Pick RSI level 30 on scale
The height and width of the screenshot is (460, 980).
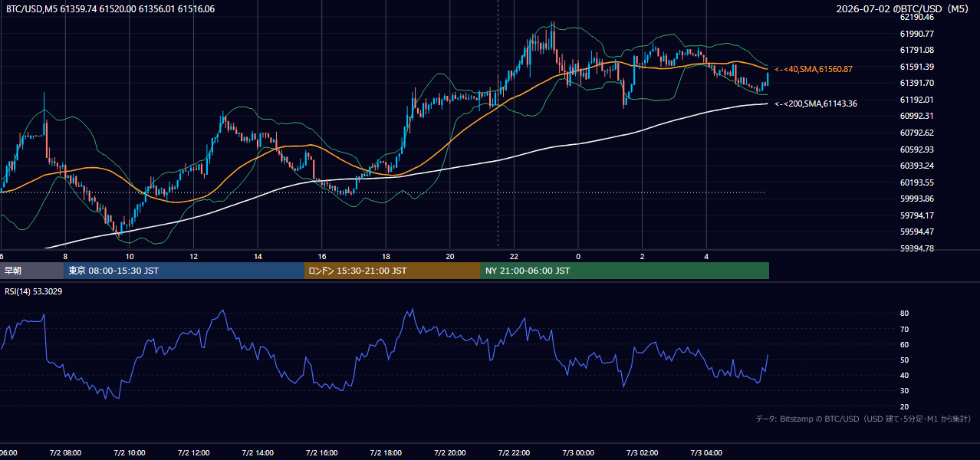point(904,390)
